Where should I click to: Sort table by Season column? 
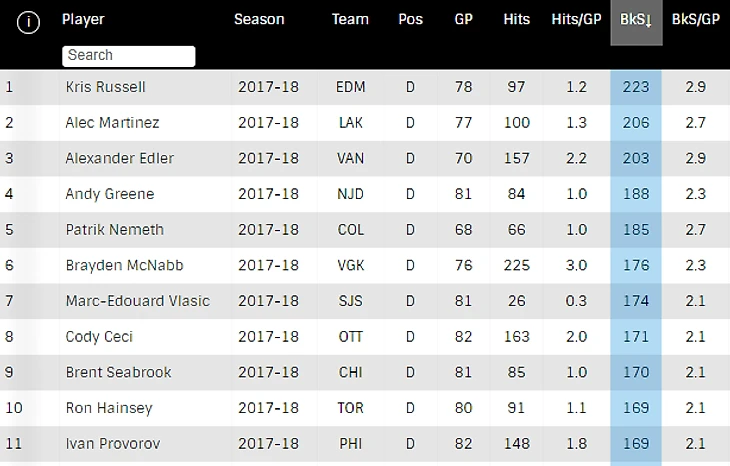tap(259, 19)
